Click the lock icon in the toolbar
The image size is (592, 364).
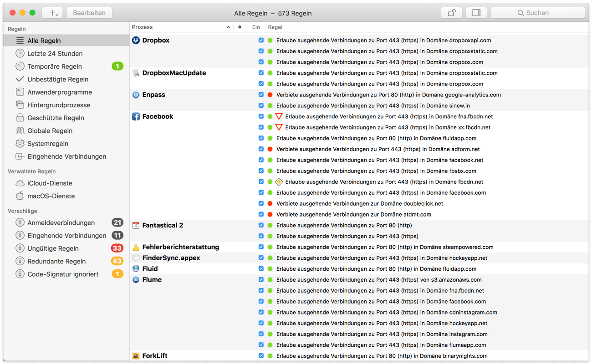point(452,13)
